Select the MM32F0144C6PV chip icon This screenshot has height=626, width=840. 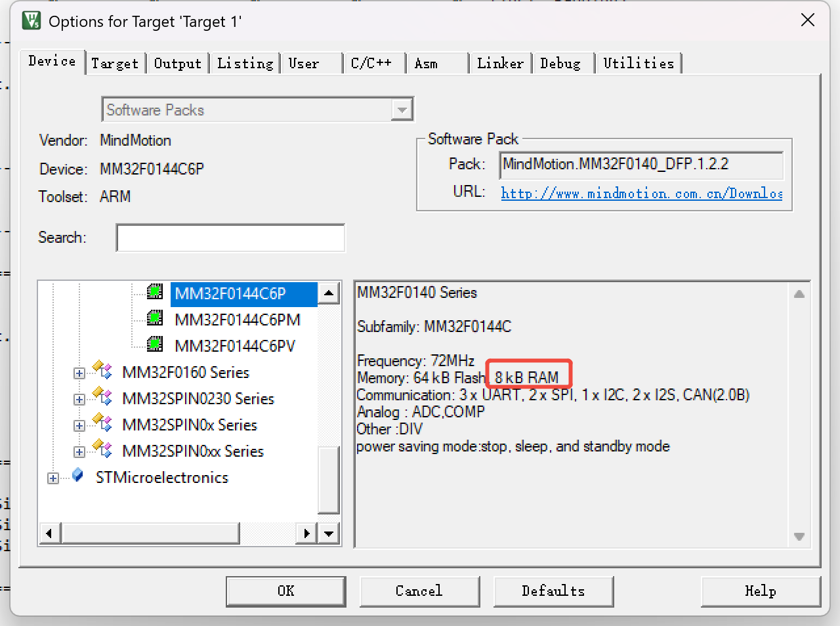point(155,344)
